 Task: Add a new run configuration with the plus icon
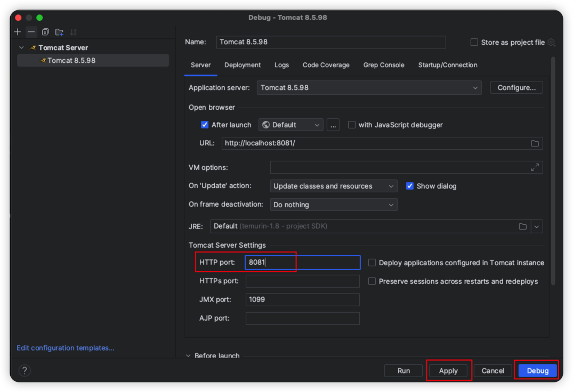pos(18,32)
